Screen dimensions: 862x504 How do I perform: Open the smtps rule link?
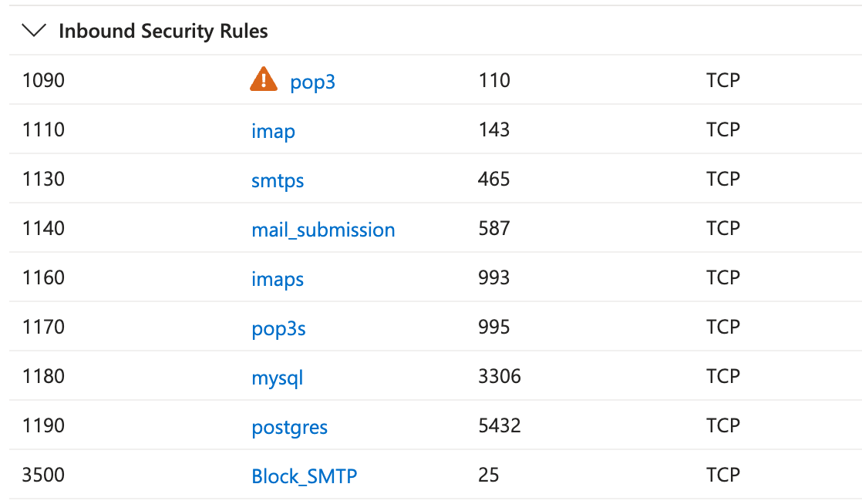(x=277, y=180)
